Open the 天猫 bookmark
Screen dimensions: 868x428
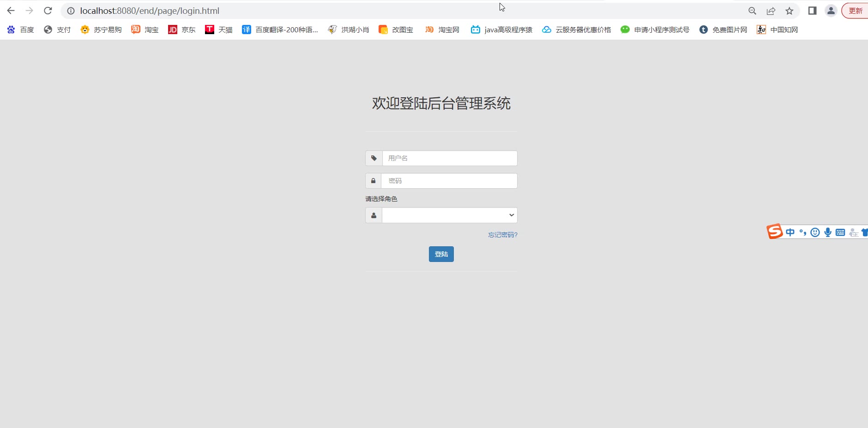[x=219, y=30]
